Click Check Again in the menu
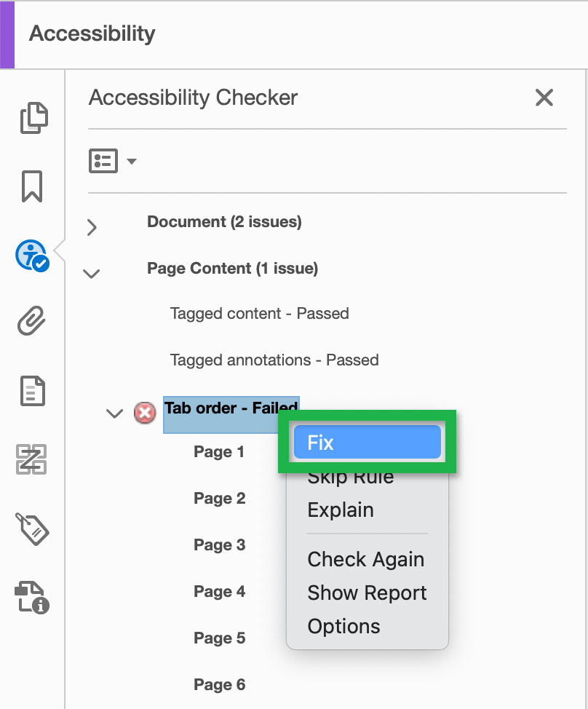The width and height of the screenshot is (588, 709). (366, 559)
